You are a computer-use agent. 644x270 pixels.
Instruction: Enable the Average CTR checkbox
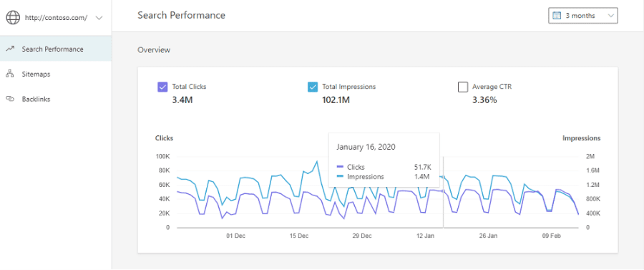[463, 87]
